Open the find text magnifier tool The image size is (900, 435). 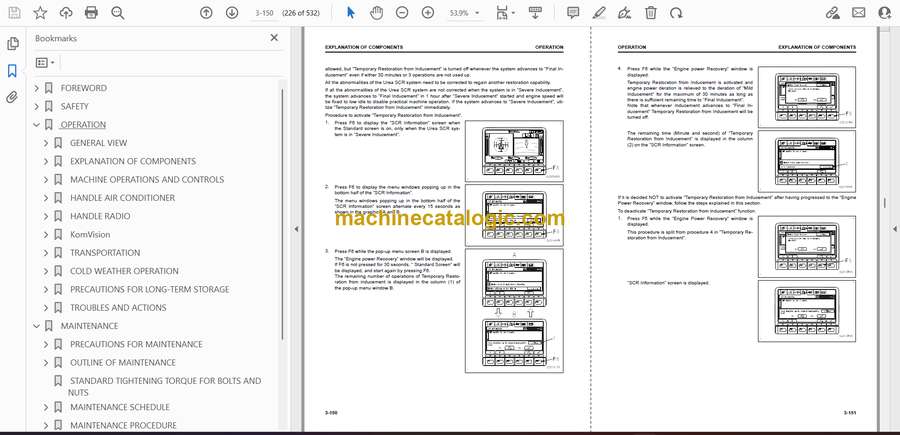tap(118, 13)
